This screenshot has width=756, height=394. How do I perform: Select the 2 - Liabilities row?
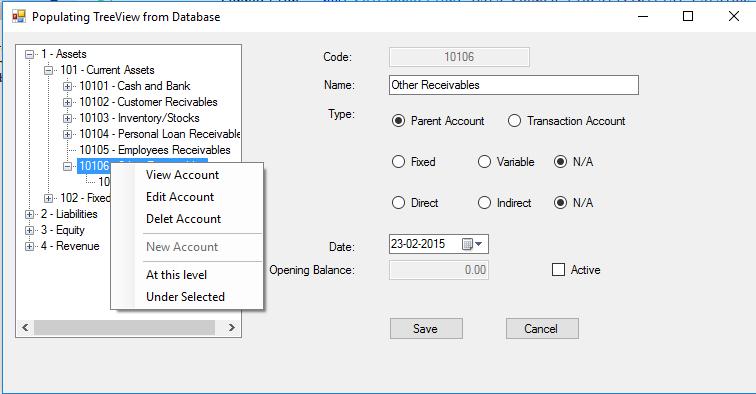[x=69, y=214]
